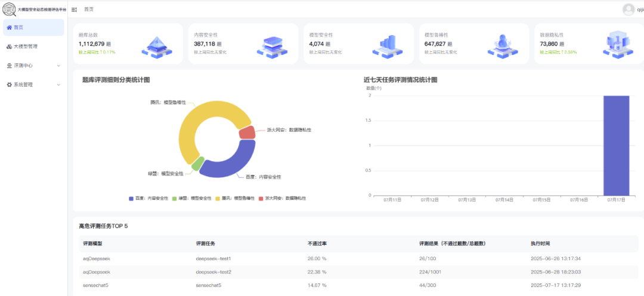Select 首页 in the left sidebar
Image resolution: width=644 pixels, height=296 pixels.
click(x=34, y=27)
